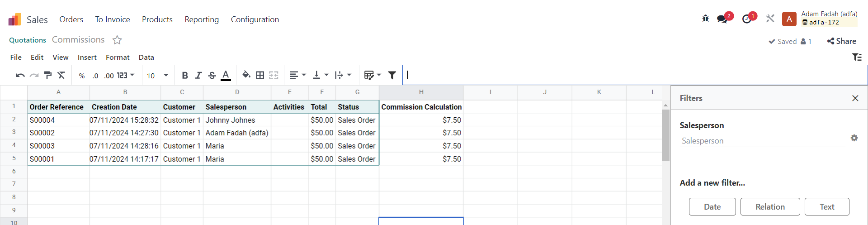Toggle strikethrough formatting
Screen dimensions: 868x225
pyautogui.click(x=212, y=75)
